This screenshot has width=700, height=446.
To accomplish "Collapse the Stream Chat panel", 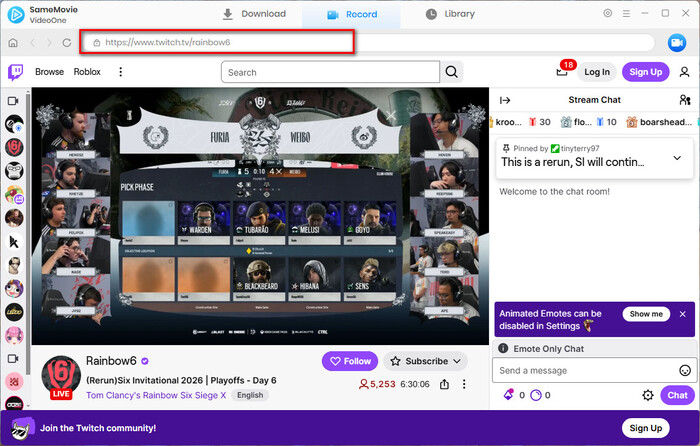I will [x=505, y=100].
